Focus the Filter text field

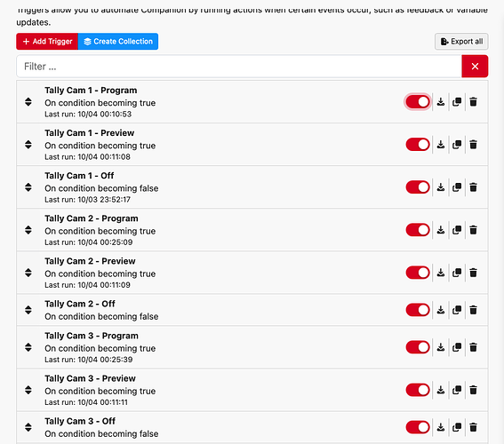tap(239, 66)
